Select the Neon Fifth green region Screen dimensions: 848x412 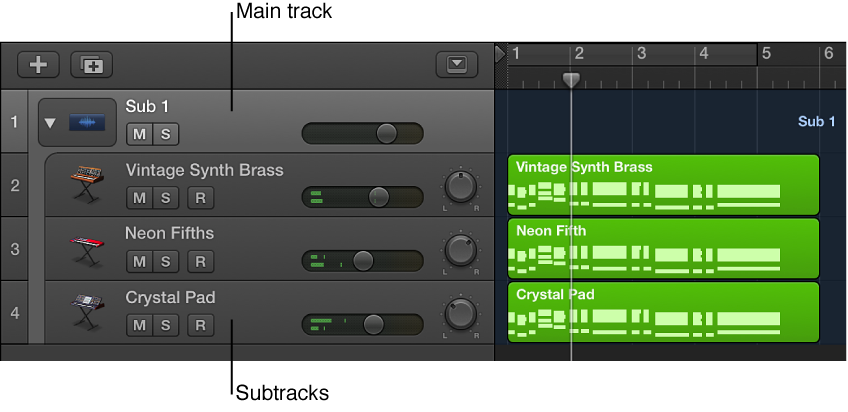pos(664,249)
